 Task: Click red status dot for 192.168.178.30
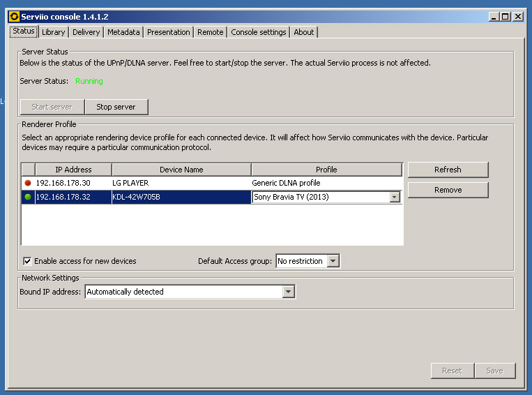coord(28,183)
